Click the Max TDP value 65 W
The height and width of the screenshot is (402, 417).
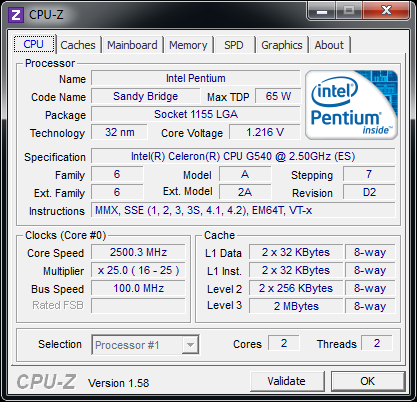pos(278,96)
